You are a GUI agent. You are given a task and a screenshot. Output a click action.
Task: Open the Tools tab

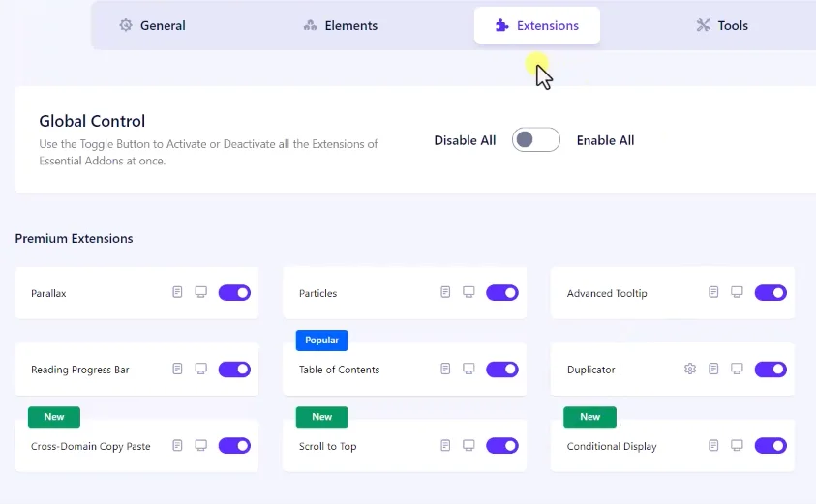[722, 25]
